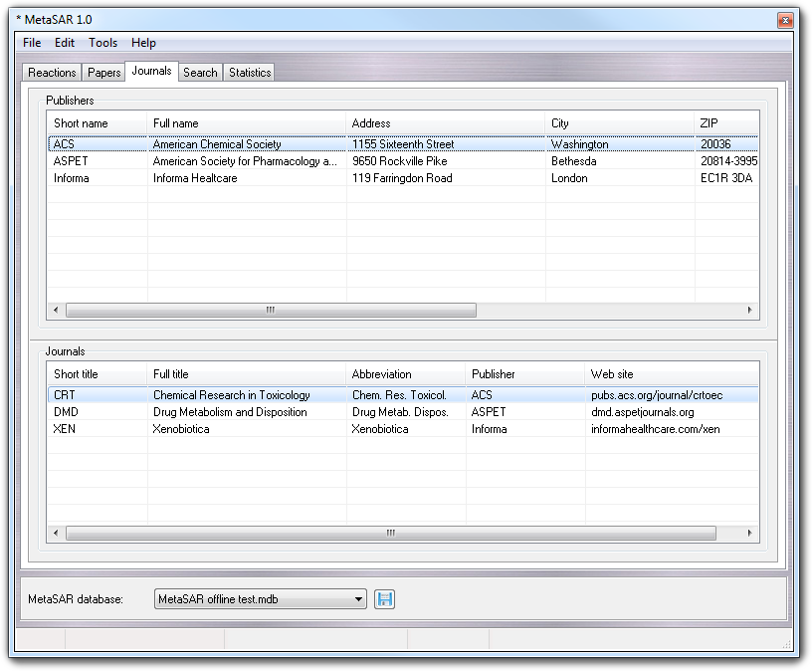Open the Tools menu
812x671 pixels.
click(x=102, y=43)
